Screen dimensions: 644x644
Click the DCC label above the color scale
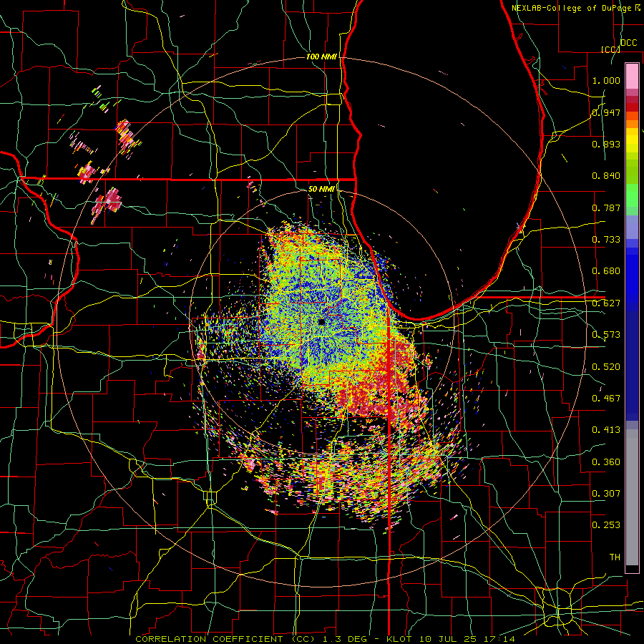[628, 43]
